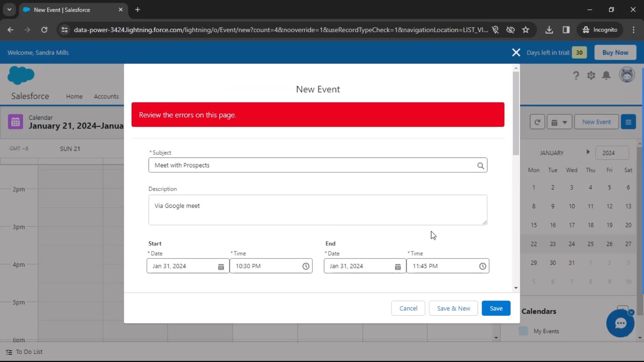Click the Salesforce cloud logo
Image resolution: width=644 pixels, height=362 pixels.
point(21,75)
